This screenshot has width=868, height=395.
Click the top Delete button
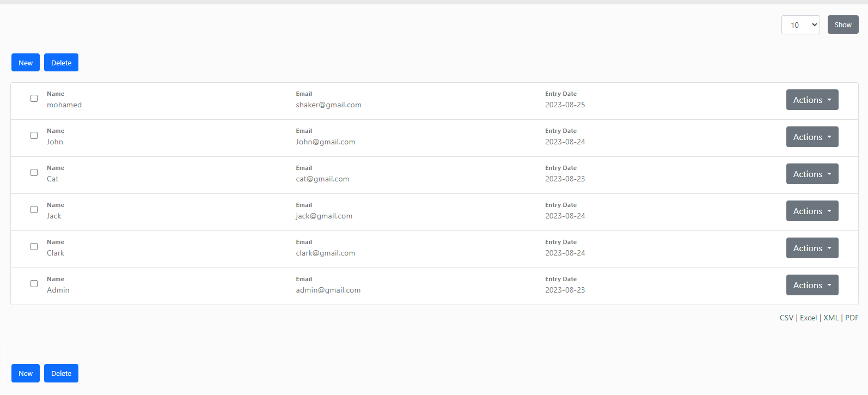[61, 63]
